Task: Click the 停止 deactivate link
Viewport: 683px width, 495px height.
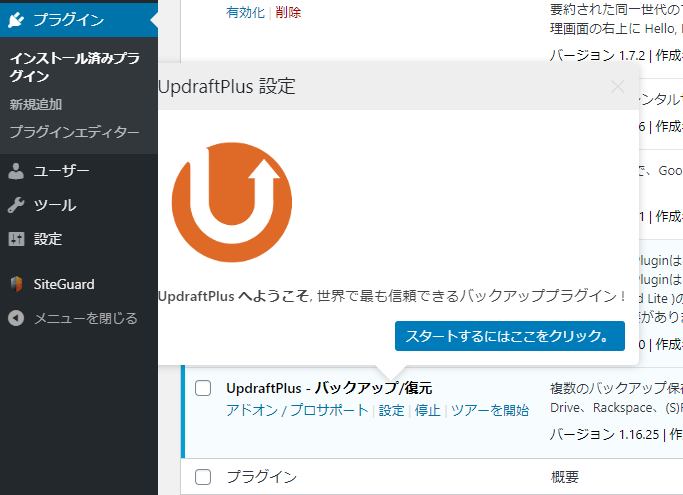Action: pyautogui.click(x=428, y=410)
